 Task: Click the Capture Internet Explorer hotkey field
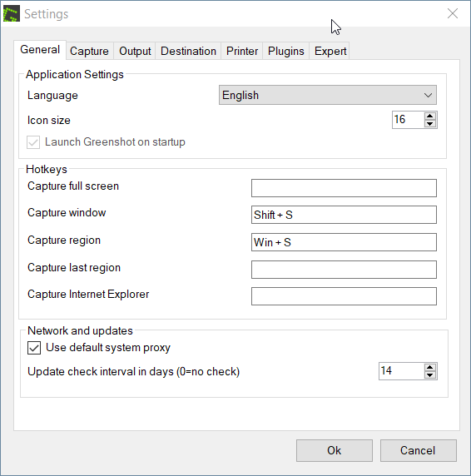pos(344,296)
